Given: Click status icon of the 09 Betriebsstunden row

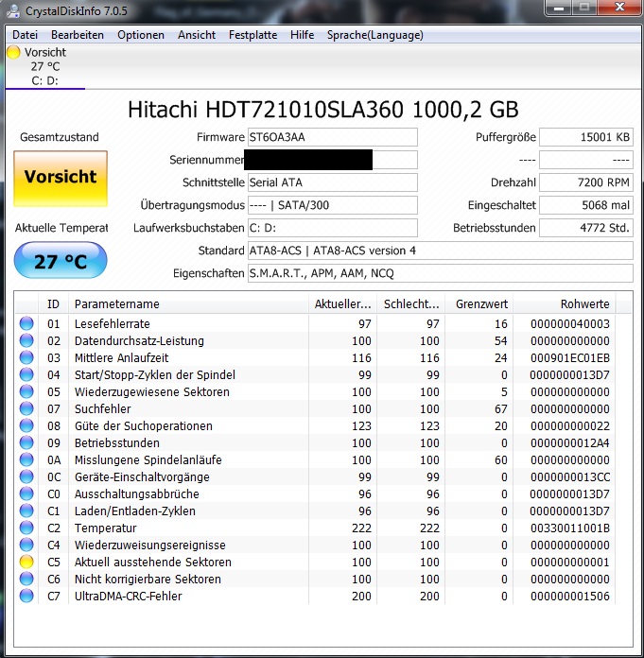Looking at the screenshot, I should [26, 442].
